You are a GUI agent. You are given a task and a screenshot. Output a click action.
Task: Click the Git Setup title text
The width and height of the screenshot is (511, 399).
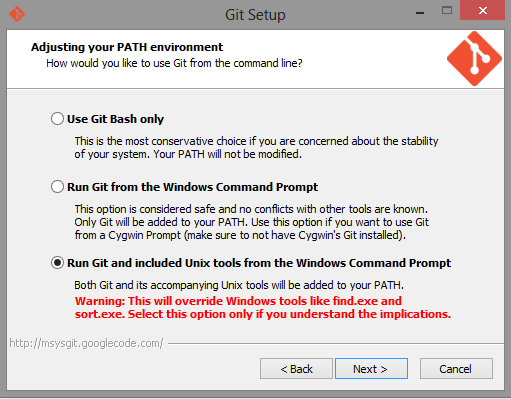pyautogui.click(x=255, y=15)
